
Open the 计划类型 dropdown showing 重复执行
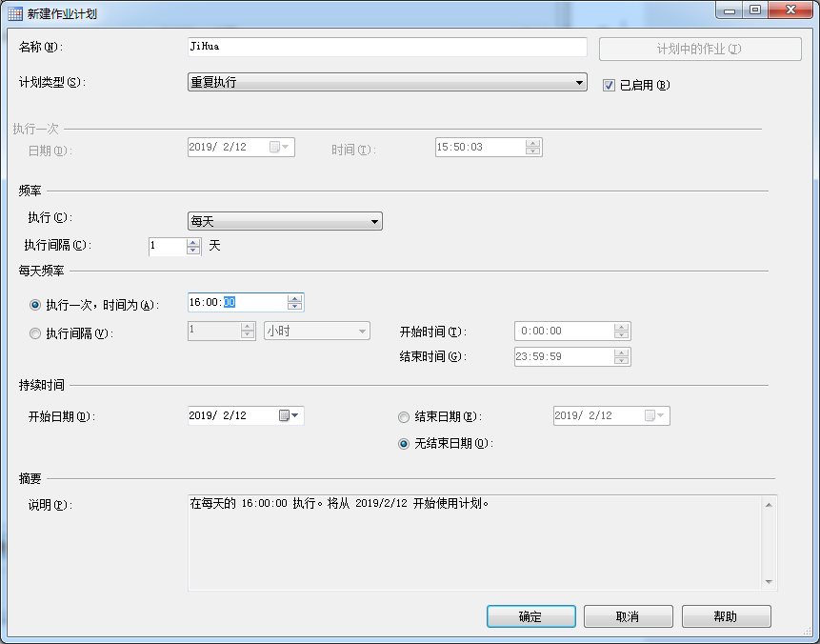tap(387, 82)
